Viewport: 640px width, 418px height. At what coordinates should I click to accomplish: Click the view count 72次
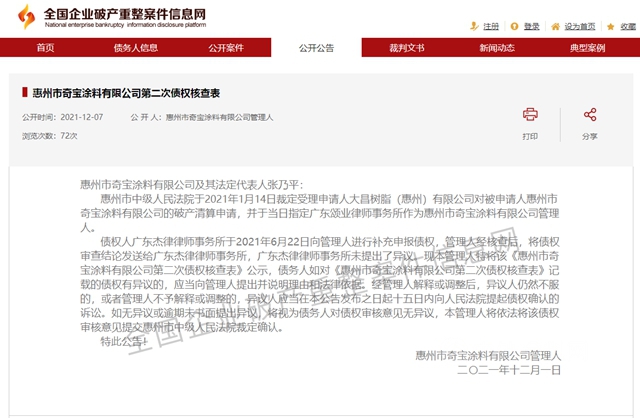click(69, 136)
